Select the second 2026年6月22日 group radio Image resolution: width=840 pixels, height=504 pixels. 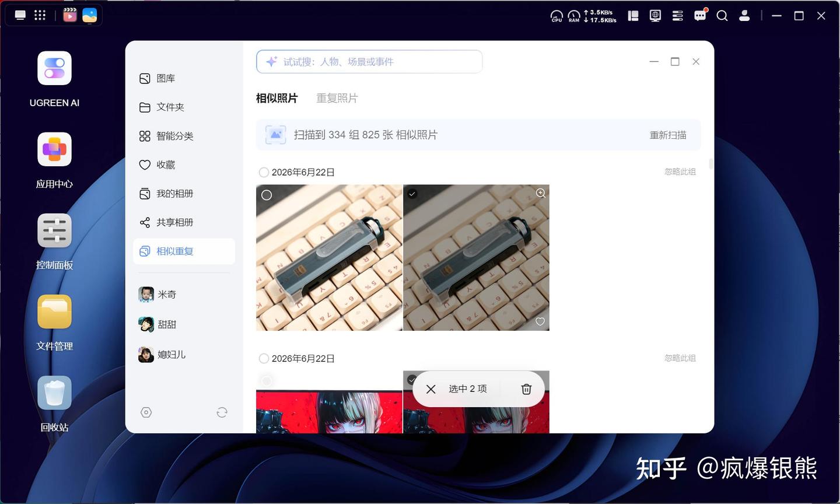point(264,358)
